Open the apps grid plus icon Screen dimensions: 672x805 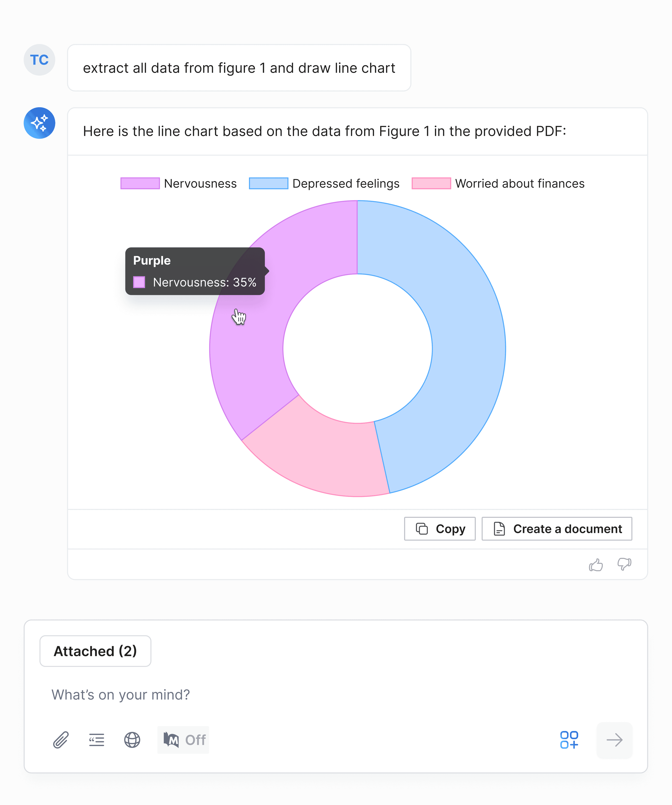pos(569,740)
